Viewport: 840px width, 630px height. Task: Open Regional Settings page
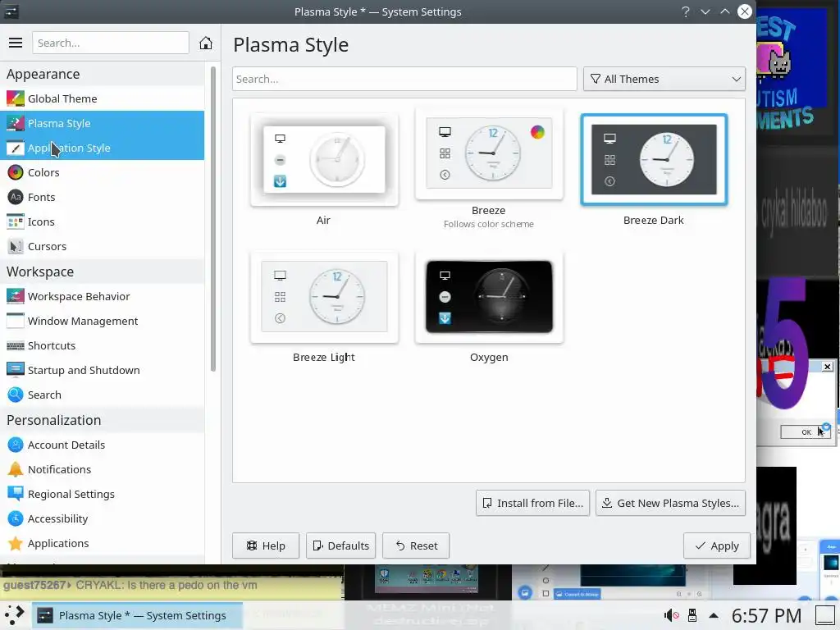point(102,494)
